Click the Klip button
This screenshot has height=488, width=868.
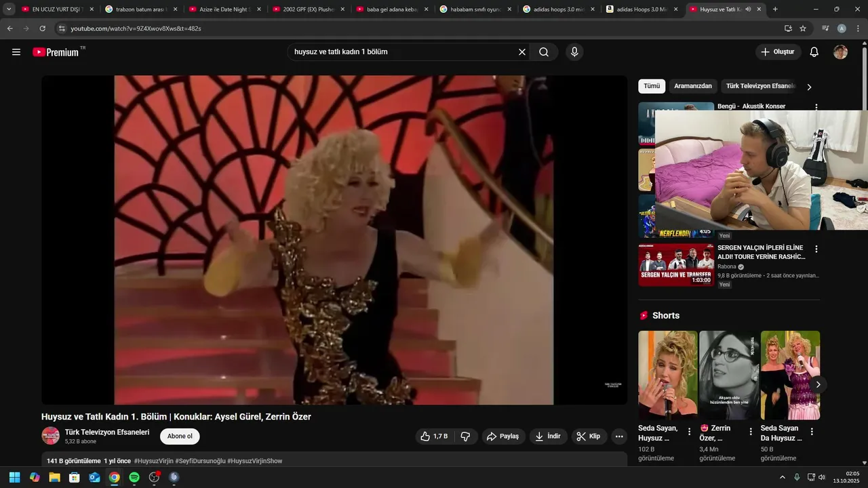point(589,436)
